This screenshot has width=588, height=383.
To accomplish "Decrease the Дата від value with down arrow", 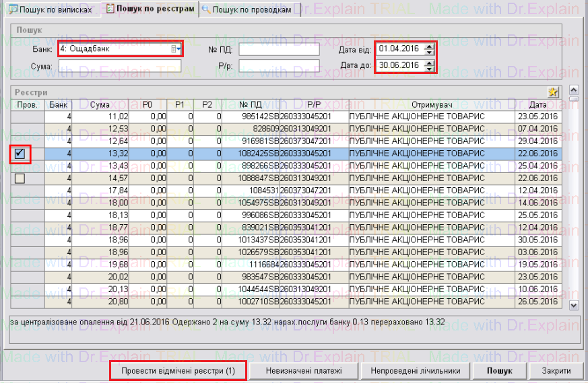I will click(x=430, y=52).
